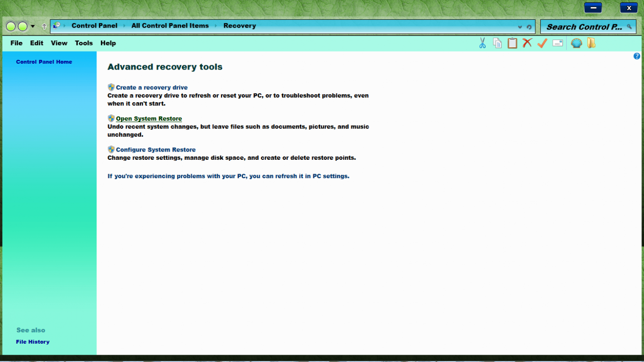
Task: Minimize the Recovery window
Action: coord(593,8)
